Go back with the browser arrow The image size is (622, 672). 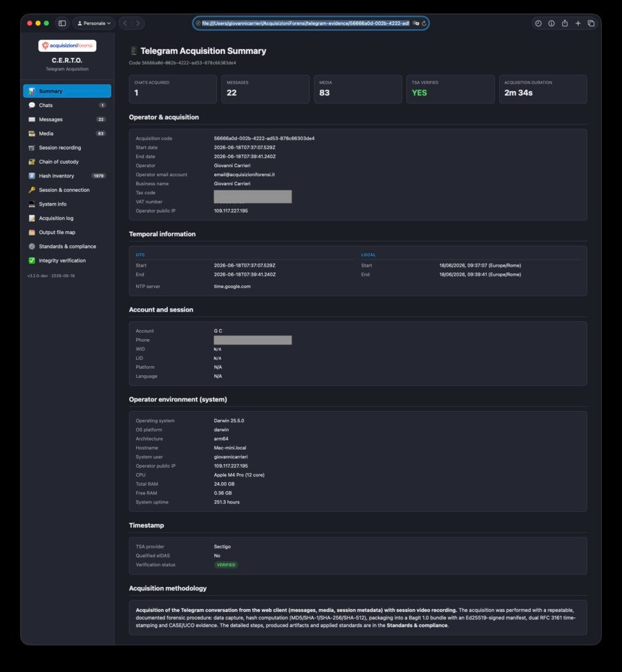click(125, 23)
